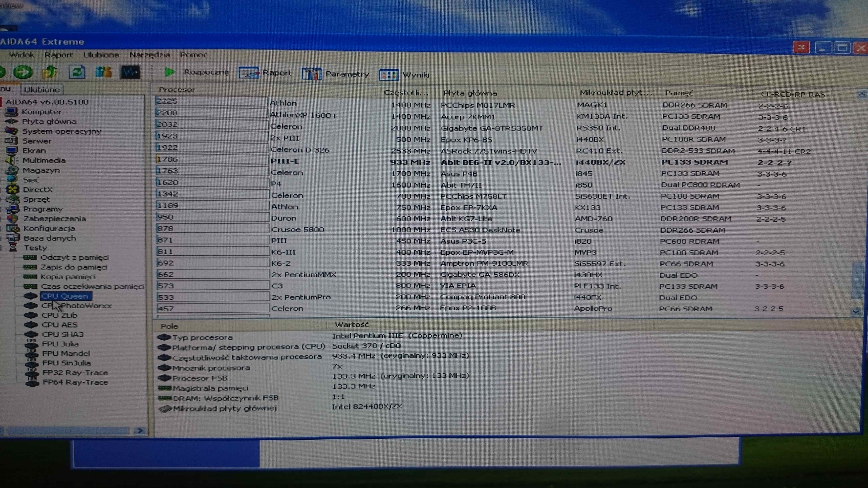The height and width of the screenshot is (488, 868).
Task: Open the Widok menu
Action: click(x=22, y=55)
